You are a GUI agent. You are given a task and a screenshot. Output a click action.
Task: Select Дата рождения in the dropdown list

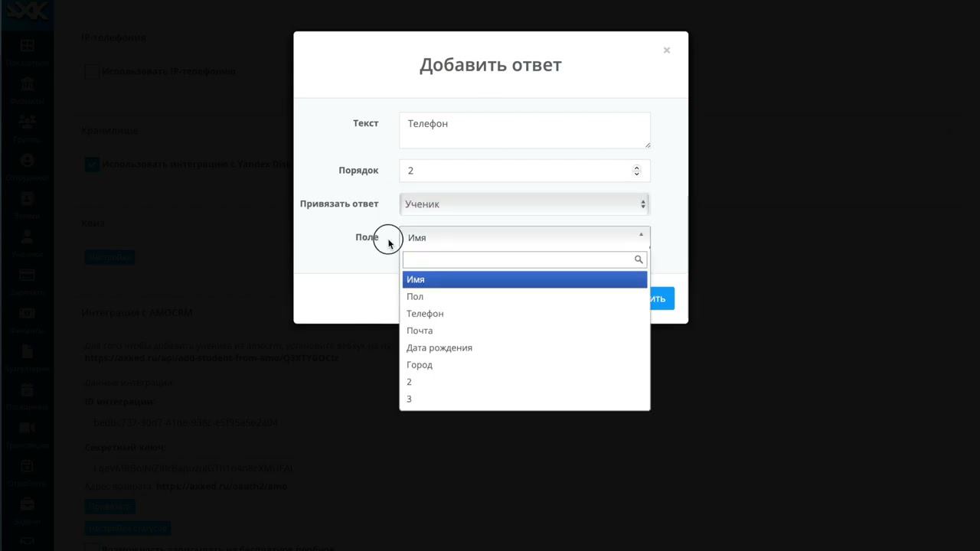click(x=524, y=347)
